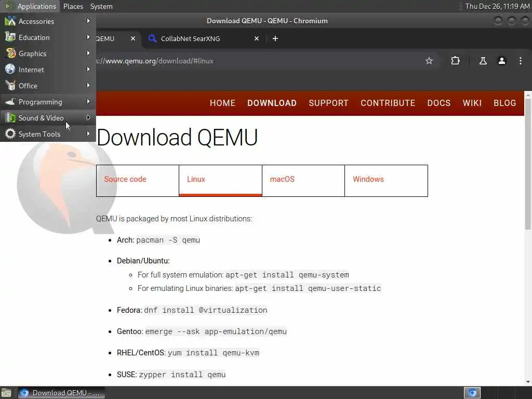Screen dimensions: 532x399
Task: Select the Windows download tab
Action: [x=386, y=180]
